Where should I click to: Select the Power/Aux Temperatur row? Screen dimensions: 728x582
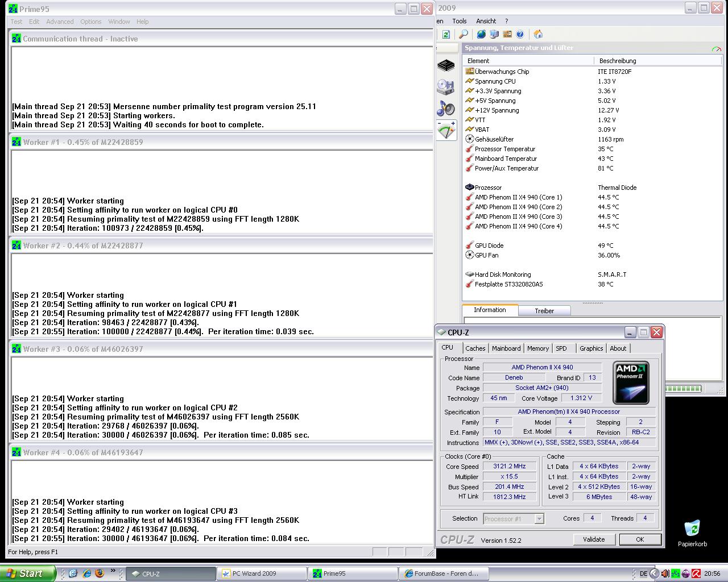pos(591,168)
